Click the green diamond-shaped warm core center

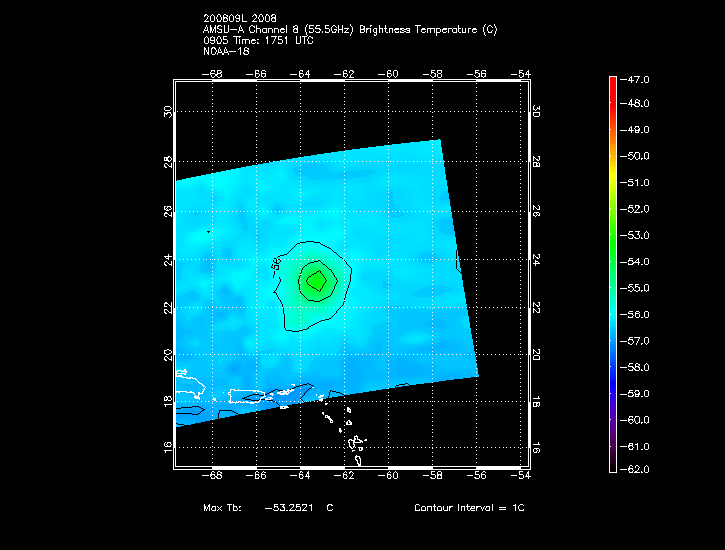(x=317, y=281)
